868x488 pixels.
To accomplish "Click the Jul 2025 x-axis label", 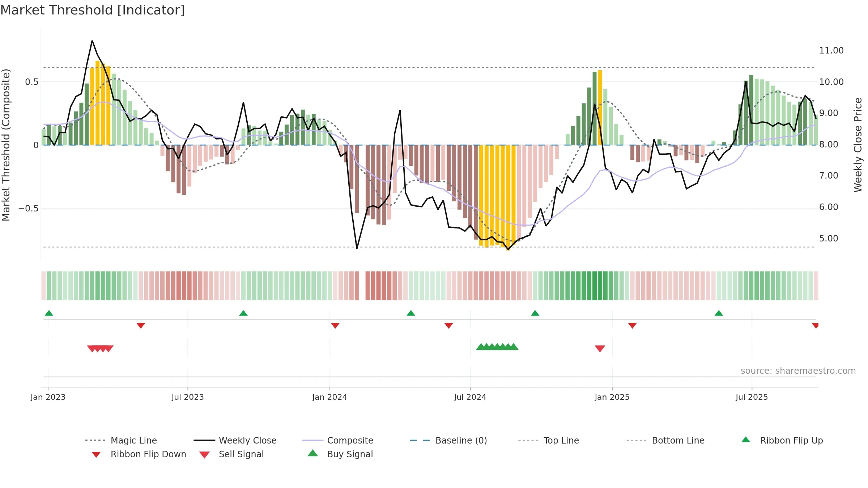I will click(x=752, y=397).
